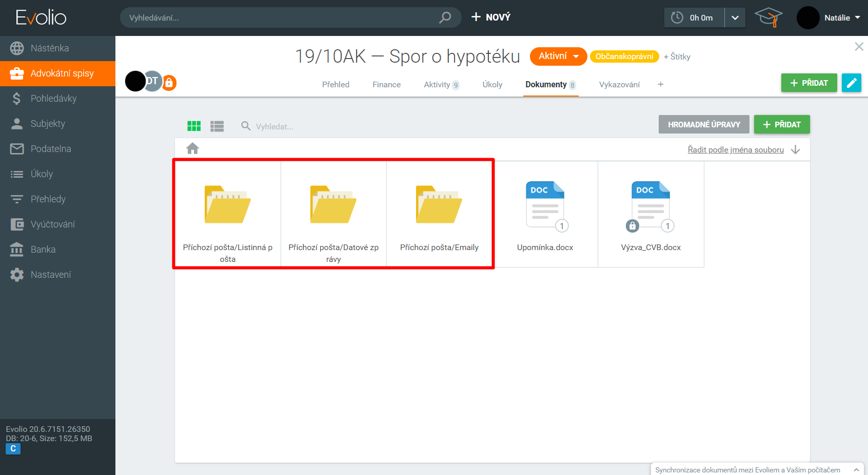
Task: Switch to the Vykazování tab
Action: (619, 84)
